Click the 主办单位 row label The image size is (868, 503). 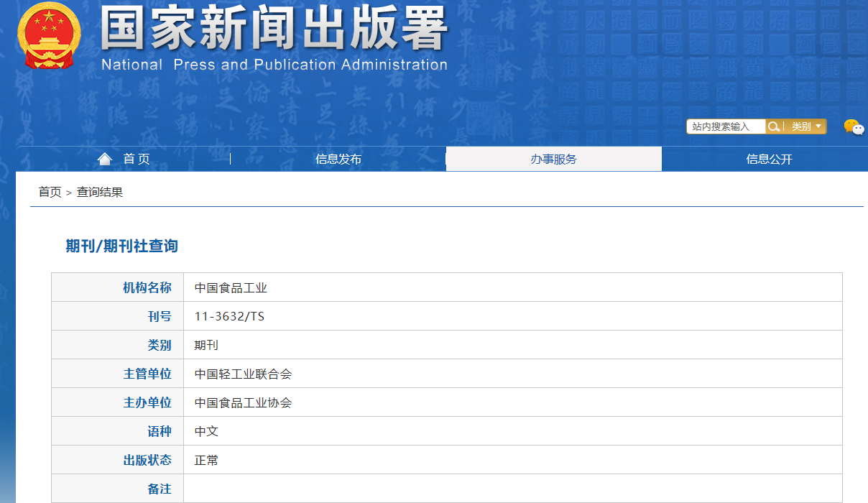[x=147, y=402]
